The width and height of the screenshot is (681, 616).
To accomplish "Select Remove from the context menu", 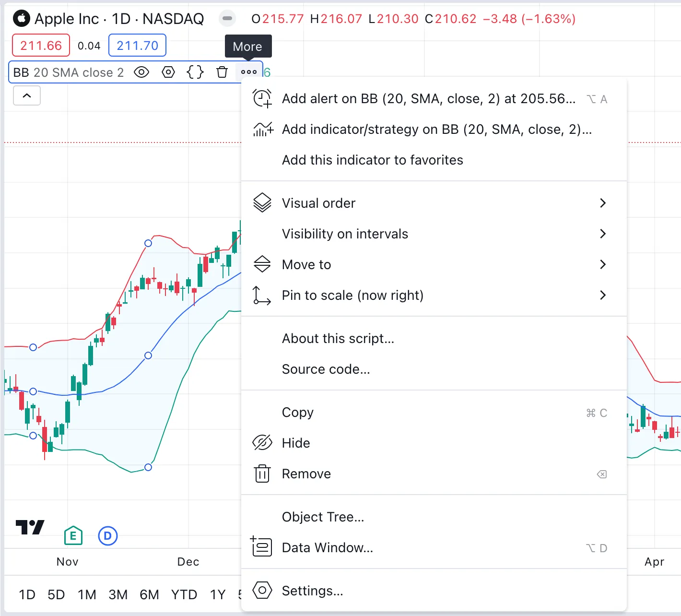I will (x=306, y=474).
